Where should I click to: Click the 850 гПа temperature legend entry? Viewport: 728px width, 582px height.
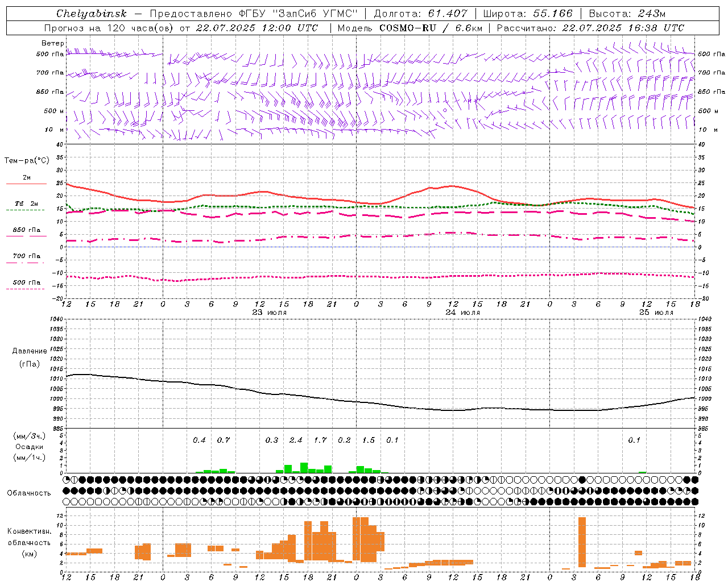tap(27, 230)
